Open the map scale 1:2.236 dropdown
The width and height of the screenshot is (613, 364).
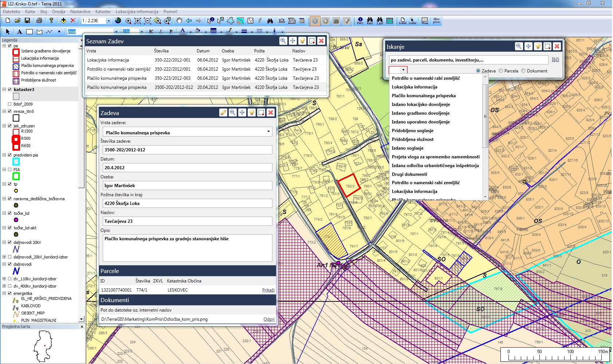pos(108,21)
